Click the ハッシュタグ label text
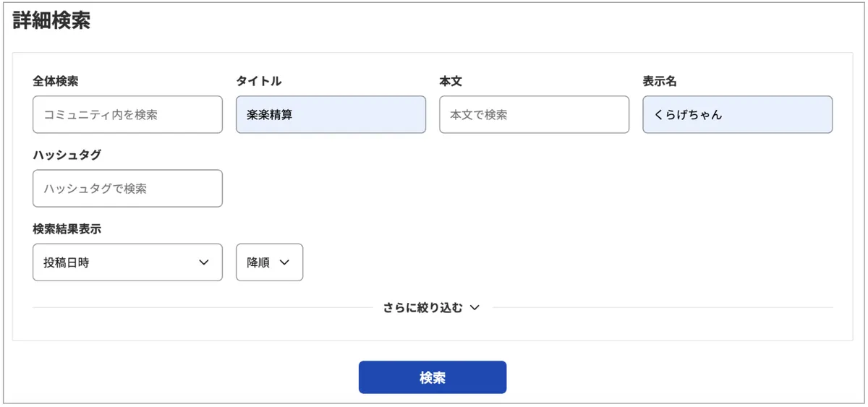The image size is (868, 407). point(67,155)
